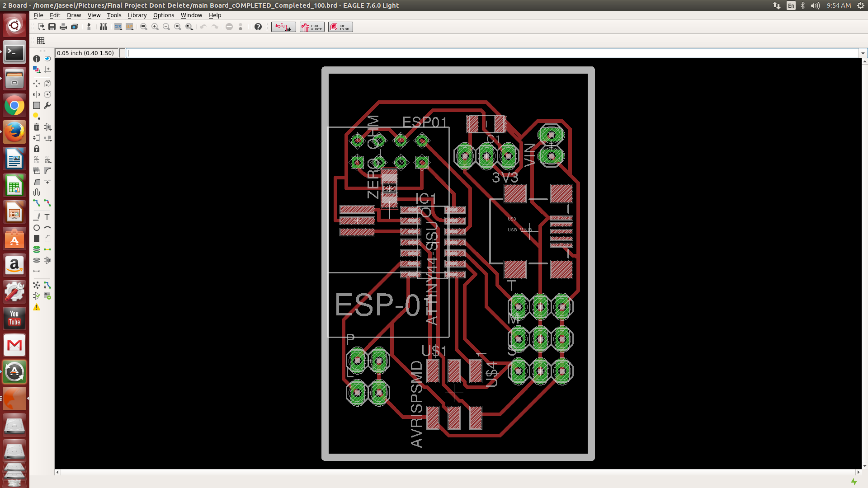Image resolution: width=868 pixels, height=488 pixels.
Task: Select the Change (wrench) tool
Action: 47,105
